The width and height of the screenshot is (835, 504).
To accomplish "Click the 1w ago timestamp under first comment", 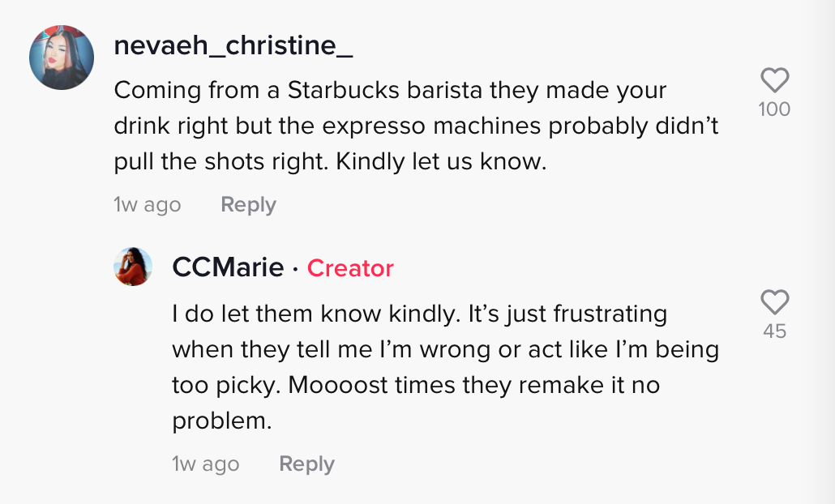I will (148, 205).
